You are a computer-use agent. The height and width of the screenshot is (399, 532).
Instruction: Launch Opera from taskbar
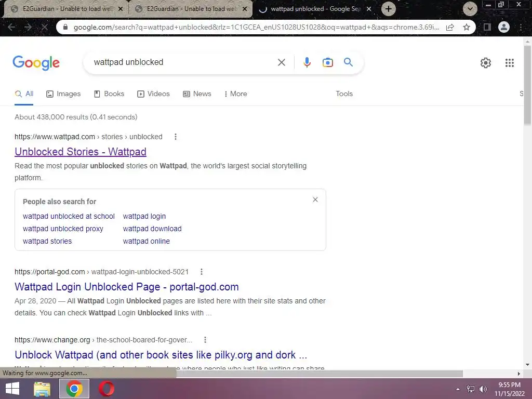[106, 389]
